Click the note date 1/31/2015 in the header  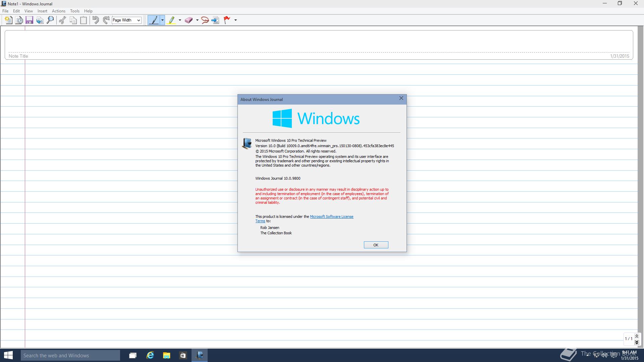[620, 56]
